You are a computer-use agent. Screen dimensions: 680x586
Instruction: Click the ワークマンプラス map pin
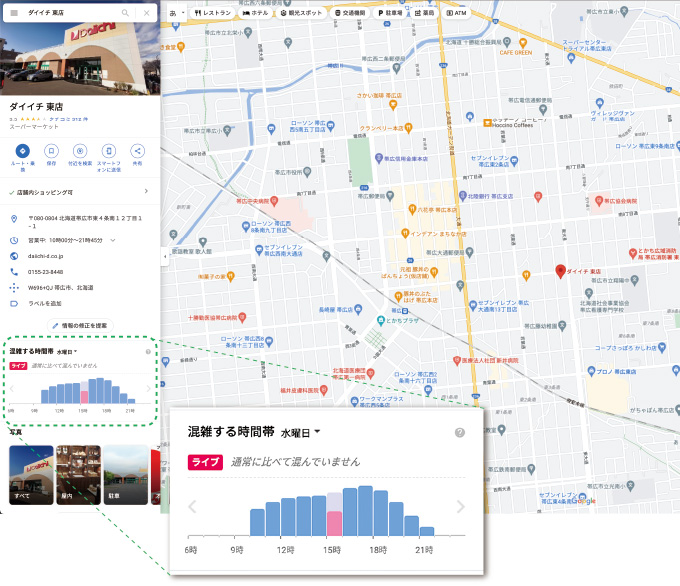pos(354,401)
